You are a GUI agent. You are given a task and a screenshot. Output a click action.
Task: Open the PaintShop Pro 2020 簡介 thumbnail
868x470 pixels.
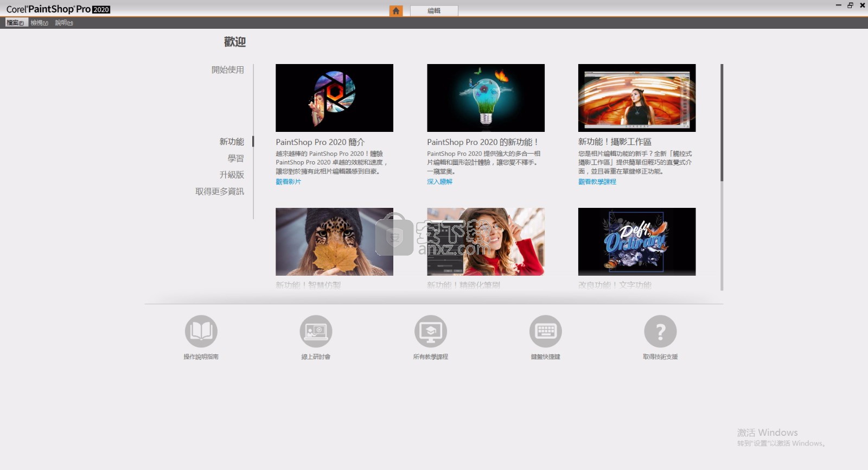pos(334,98)
